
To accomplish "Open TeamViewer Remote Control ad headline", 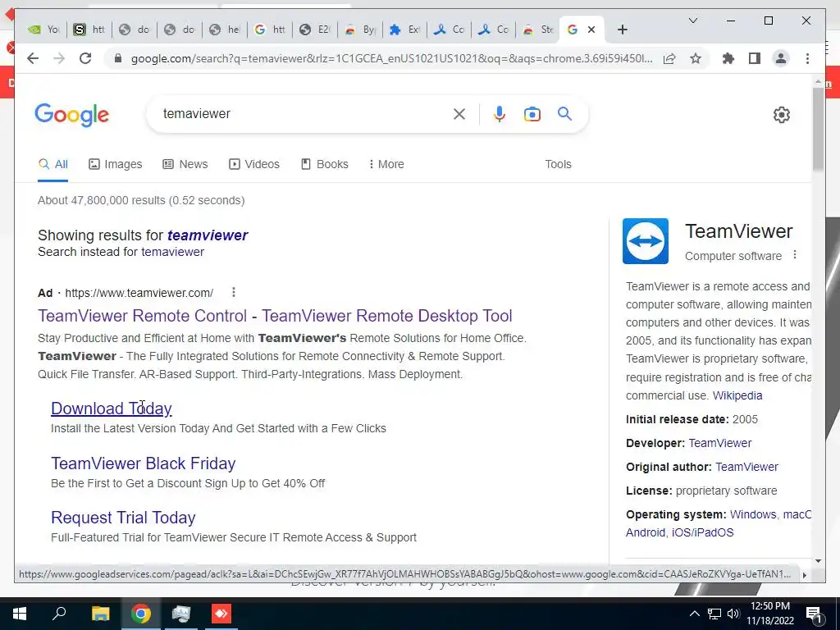I will point(275,316).
